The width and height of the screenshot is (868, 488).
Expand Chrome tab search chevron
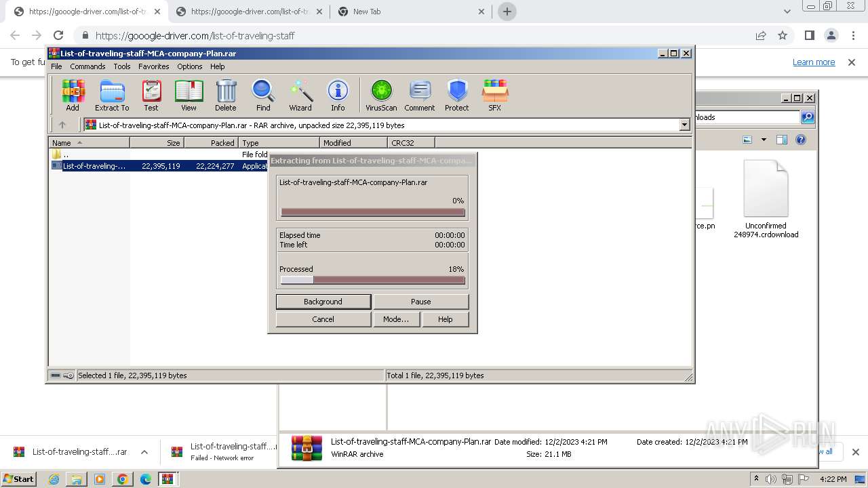tap(787, 12)
